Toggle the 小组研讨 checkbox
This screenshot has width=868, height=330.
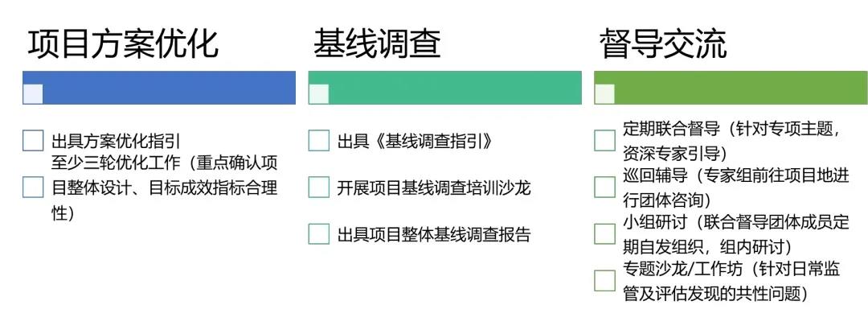coord(604,234)
